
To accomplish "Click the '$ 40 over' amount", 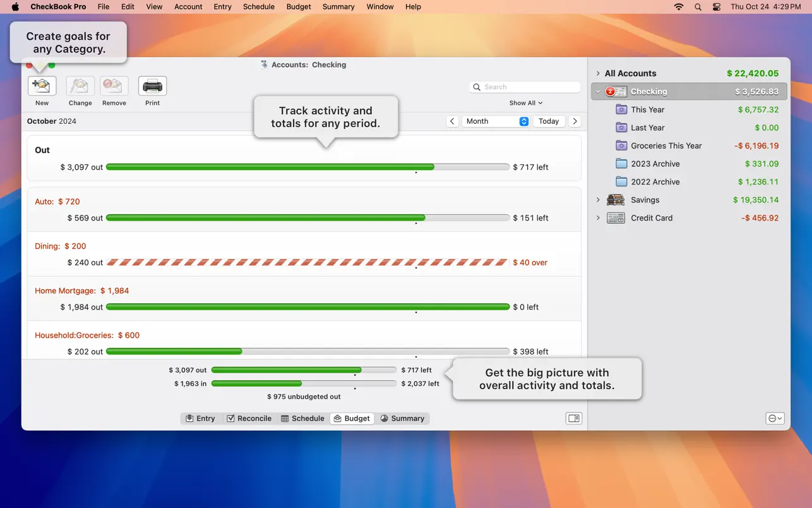I will (x=530, y=262).
